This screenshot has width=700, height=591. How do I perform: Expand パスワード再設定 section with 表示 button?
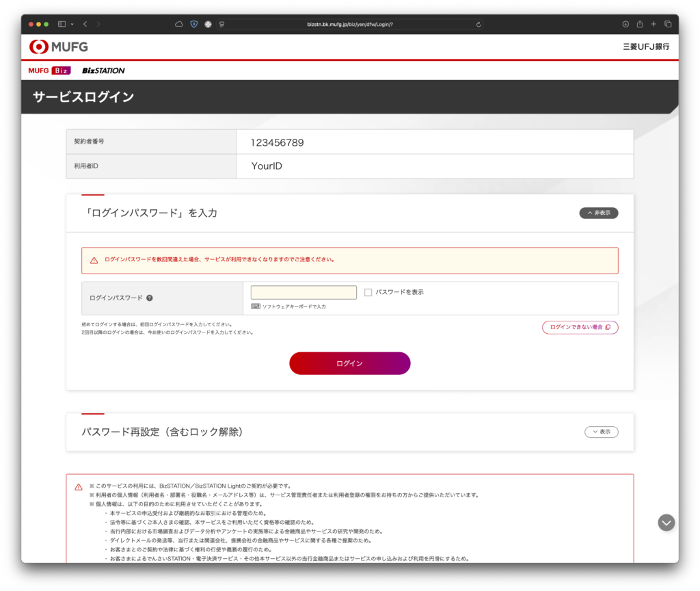point(601,432)
